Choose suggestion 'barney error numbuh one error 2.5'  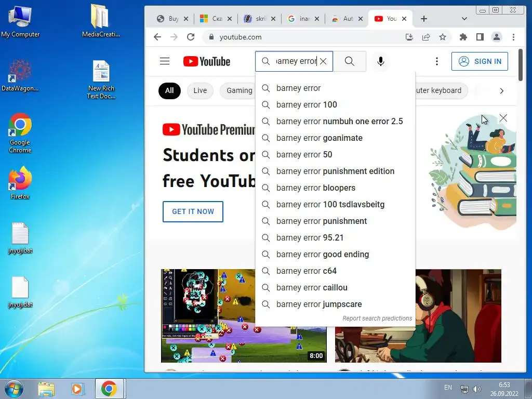point(335,122)
